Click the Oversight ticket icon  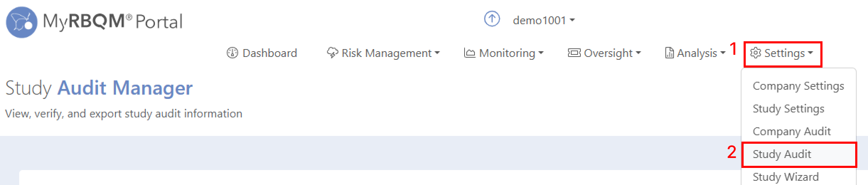tap(574, 53)
